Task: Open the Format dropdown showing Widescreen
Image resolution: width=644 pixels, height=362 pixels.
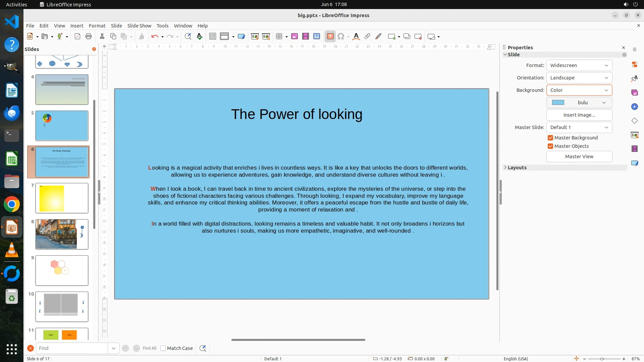Action: point(579,65)
